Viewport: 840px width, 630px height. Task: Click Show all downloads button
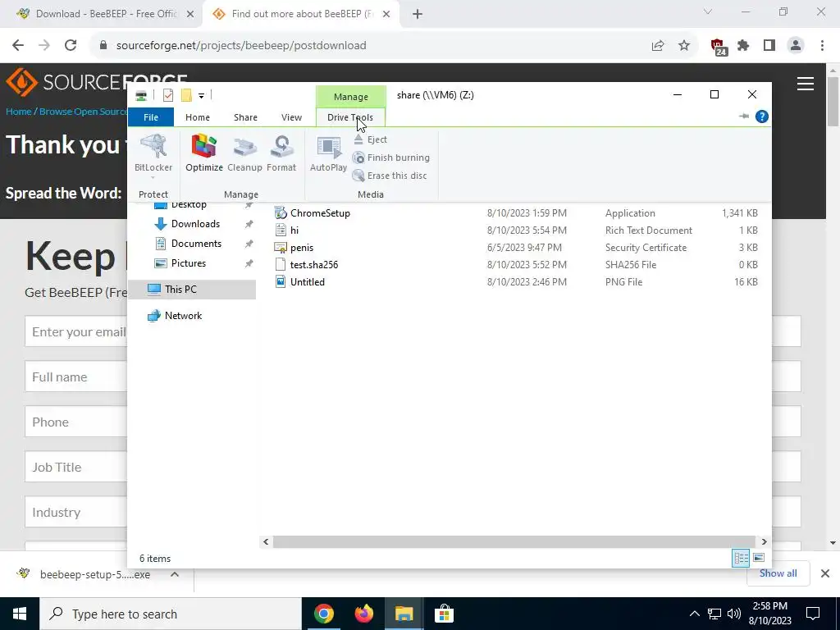pos(778,573)
